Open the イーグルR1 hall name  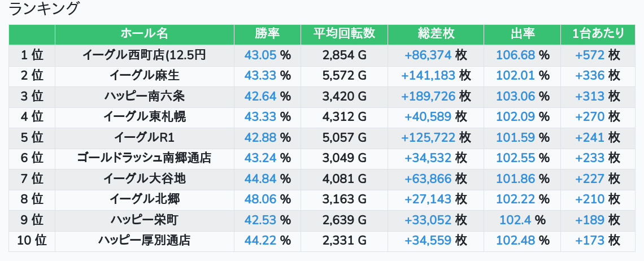pos(144,137)
